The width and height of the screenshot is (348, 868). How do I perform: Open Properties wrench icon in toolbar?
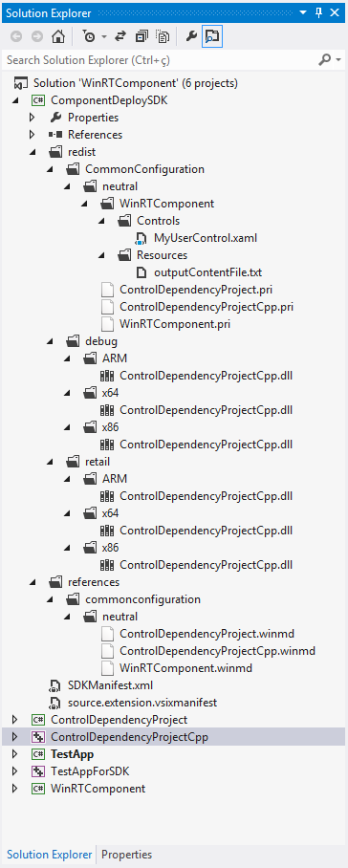click(x=190, y=36)
